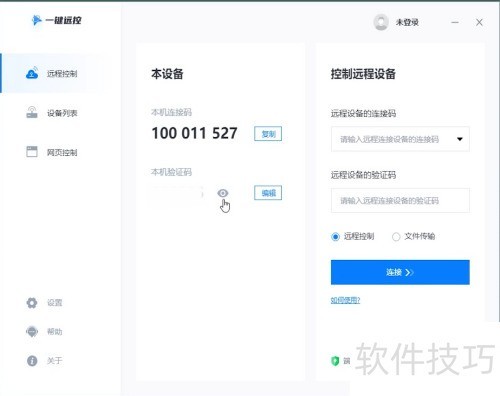Click the 远程设备的连接码 label
The image size is (500, 396).
(x=363, y=113)
